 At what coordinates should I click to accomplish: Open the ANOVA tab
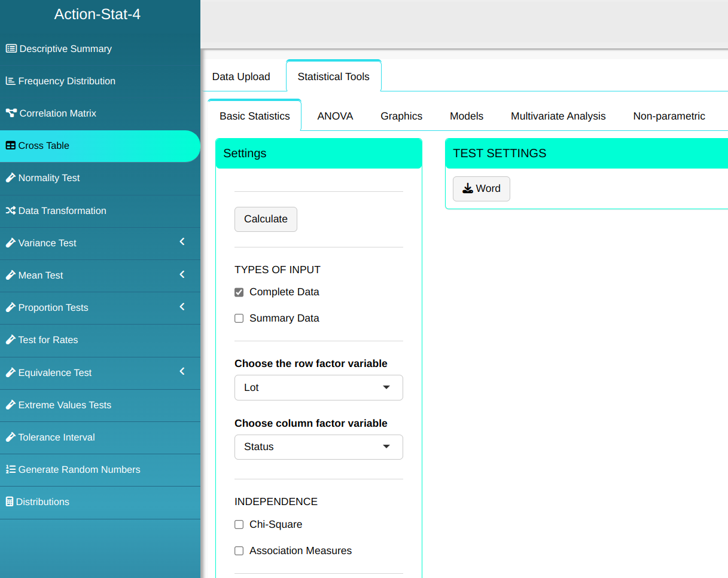point(335,116)
